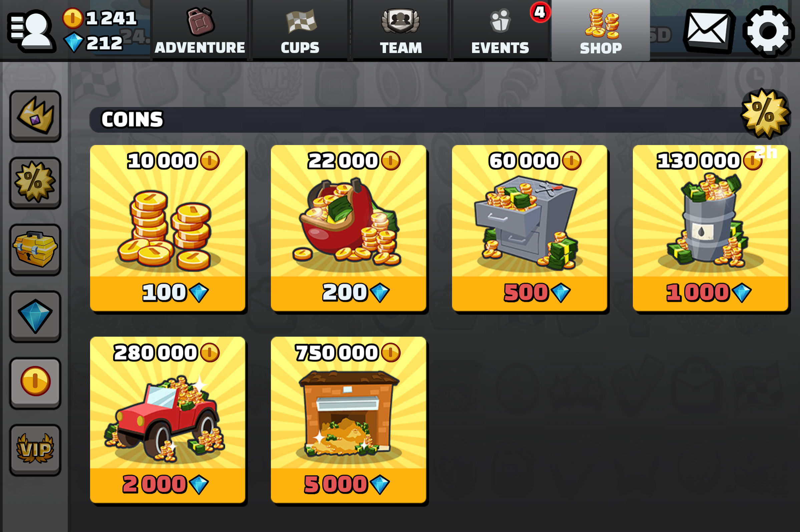Open the Team tab
This screenshot has width=800, height=532.
click(x=401, y=31)
